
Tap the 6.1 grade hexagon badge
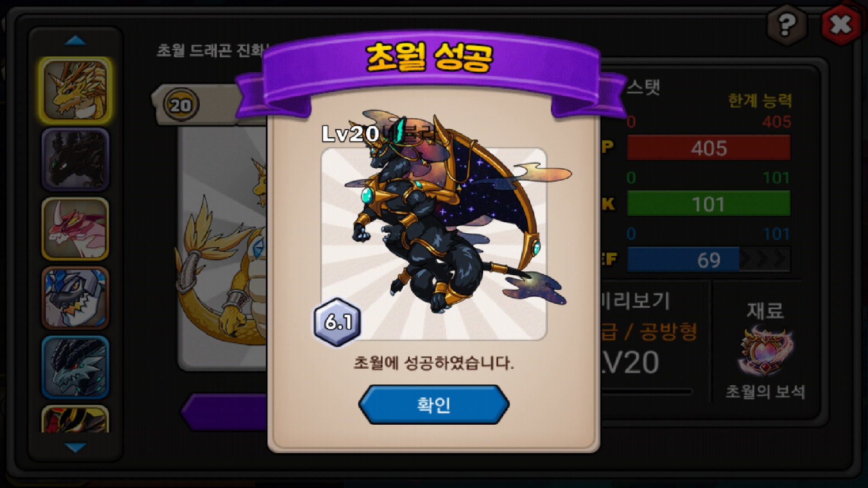pos(338,322)
